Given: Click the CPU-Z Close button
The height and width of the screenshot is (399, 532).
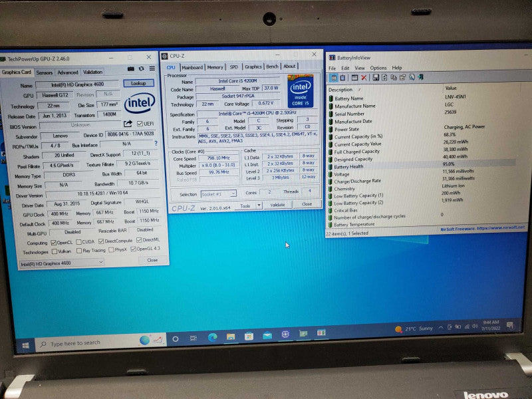Looking at the screenshot, I should click(x=307, y=204).
